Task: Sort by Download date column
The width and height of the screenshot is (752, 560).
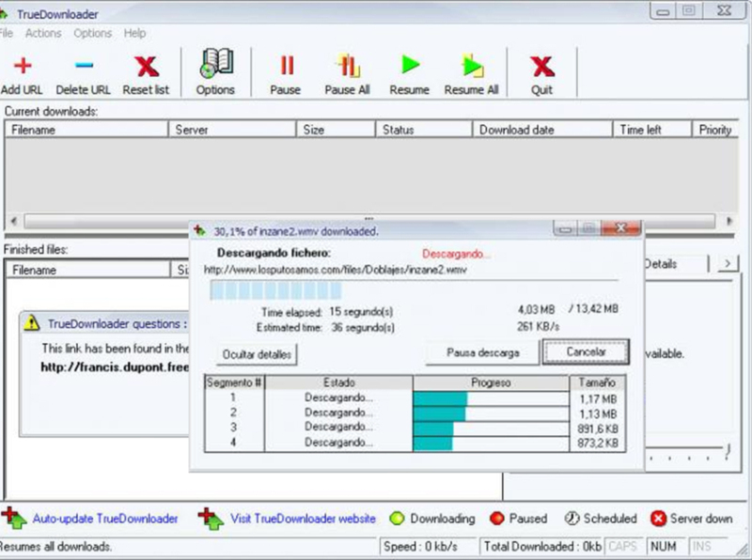Action: (543, 130)
